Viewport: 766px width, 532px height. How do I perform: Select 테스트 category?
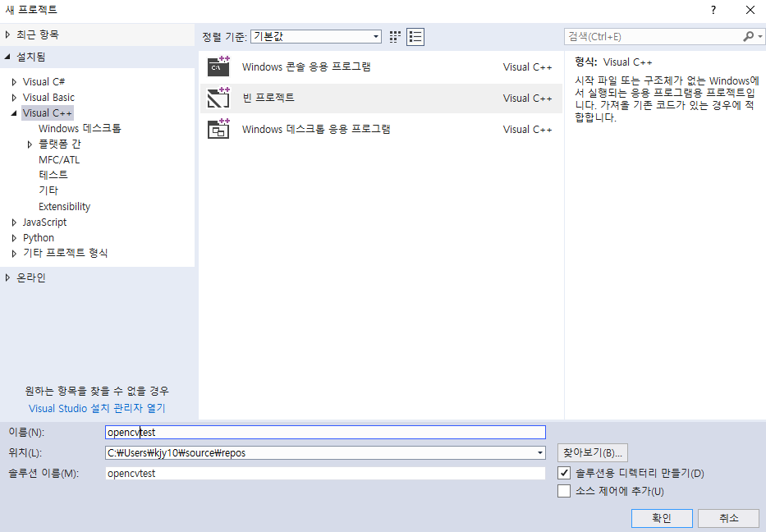pyautogui.click(x=53, y=175)
